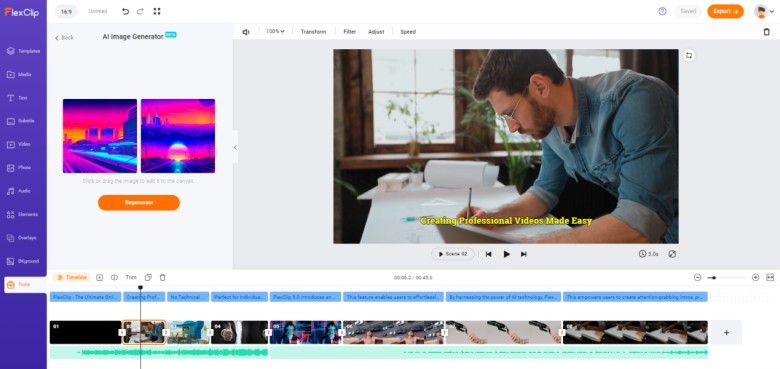Click the redo arrow icon

(140, 11)
